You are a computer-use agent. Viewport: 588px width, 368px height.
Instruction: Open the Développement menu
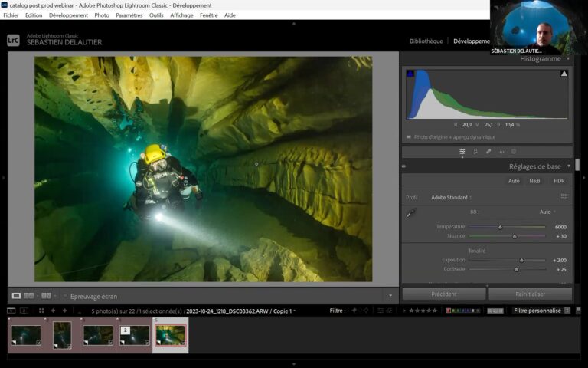pyautogui.click(x=68, y=15)
